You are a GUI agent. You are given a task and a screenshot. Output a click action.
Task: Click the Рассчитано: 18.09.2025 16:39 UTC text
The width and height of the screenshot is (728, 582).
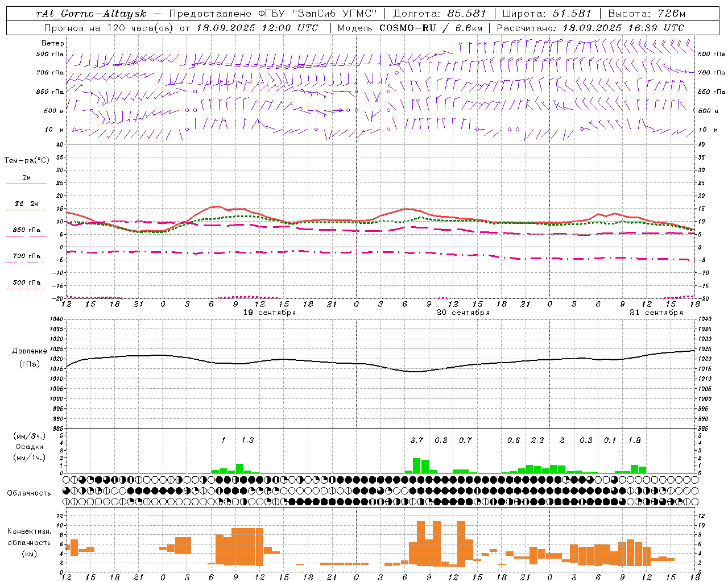coord(590,28)
